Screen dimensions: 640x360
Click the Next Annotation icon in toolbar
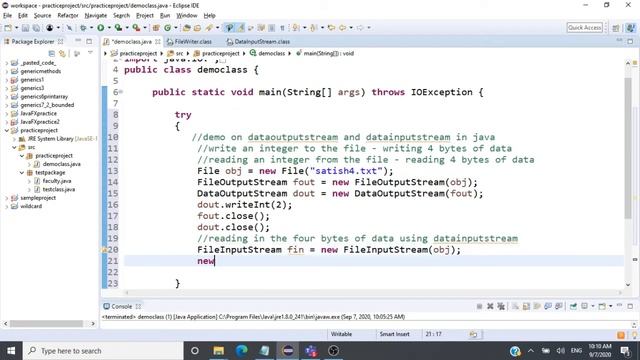point(296,28)
